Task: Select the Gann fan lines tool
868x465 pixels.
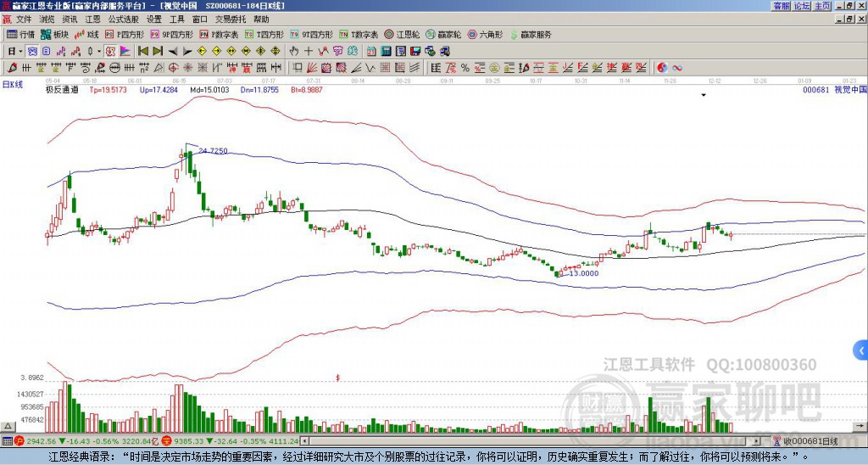Action: (x=312, y=68)
